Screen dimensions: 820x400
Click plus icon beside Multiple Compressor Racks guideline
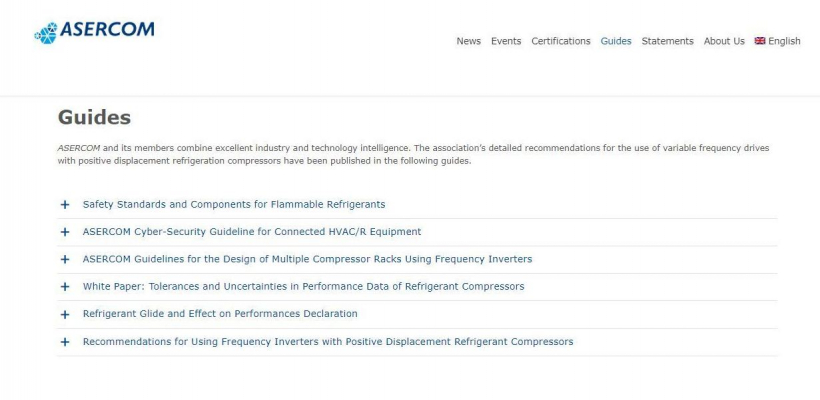[x=65, y=259]
